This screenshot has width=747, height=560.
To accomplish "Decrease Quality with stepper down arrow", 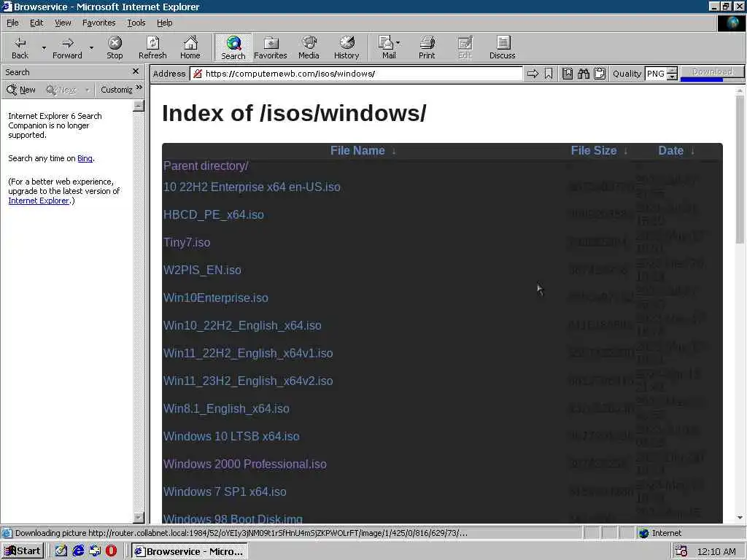I will [672, 77].
